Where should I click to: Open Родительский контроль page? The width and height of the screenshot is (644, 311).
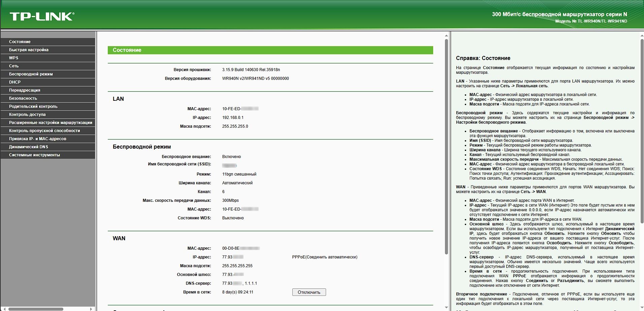pos(48,106)
